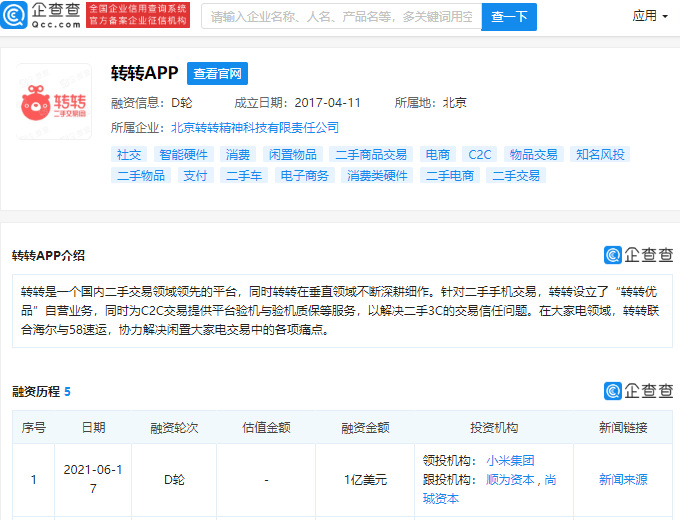Viewport: 680px width, 520px height.
Task: Click the company search input field
Action: coord(341,16)
